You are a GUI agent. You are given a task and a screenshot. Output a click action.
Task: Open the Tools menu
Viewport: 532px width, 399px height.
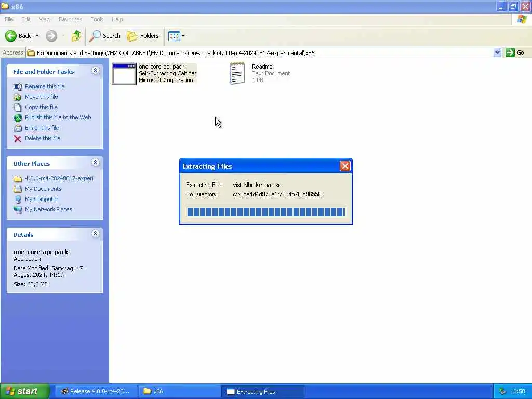point(97,19)
